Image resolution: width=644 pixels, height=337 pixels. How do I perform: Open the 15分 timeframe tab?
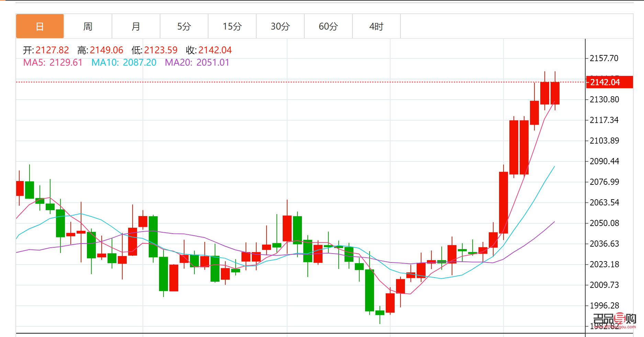coord(232,26)
